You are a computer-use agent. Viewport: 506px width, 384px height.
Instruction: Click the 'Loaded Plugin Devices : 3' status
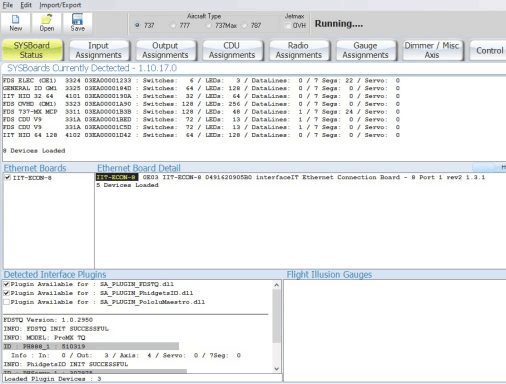point(53,379)
